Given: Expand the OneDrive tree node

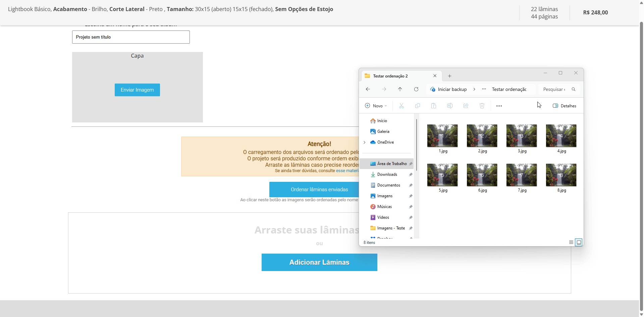Looking at the screenshot, I should pyautogui.click(x=365, y=142).
